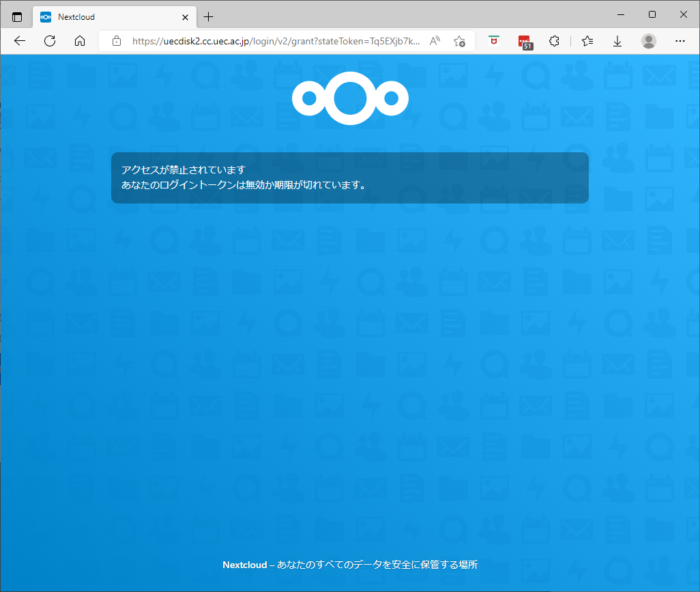The image size is (700, 592).
Task: Open the tab actions menu icon
Action: [x=17, y=17]
